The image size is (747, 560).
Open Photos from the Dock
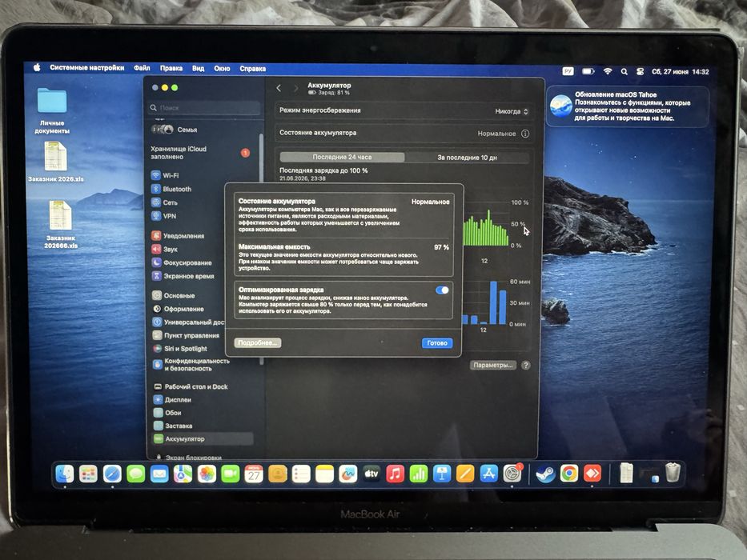coord(207,474)
